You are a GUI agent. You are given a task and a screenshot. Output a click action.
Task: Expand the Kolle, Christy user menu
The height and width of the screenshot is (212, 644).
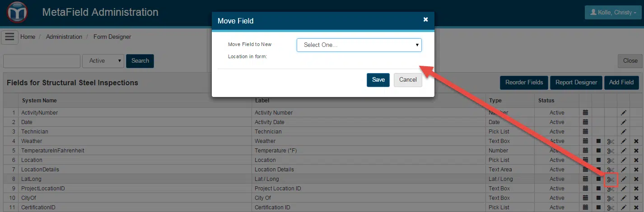click(x=612, y=13)
